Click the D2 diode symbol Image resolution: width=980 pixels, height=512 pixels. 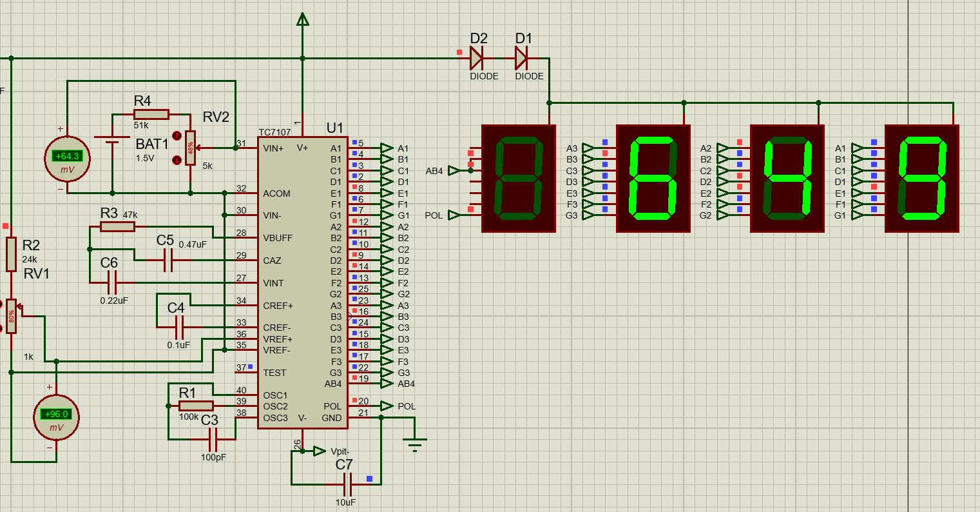477,59
